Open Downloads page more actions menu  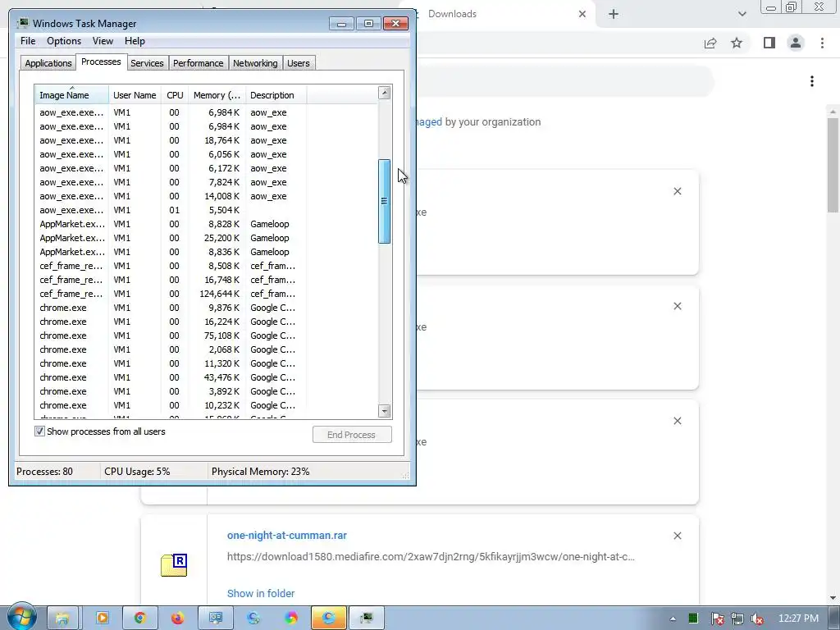(812, 81)
